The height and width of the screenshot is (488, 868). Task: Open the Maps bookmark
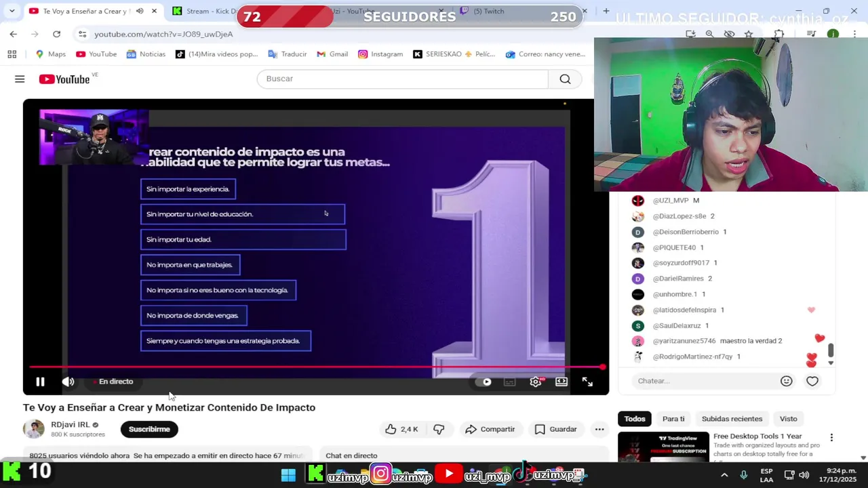click(x=51, y=54)
